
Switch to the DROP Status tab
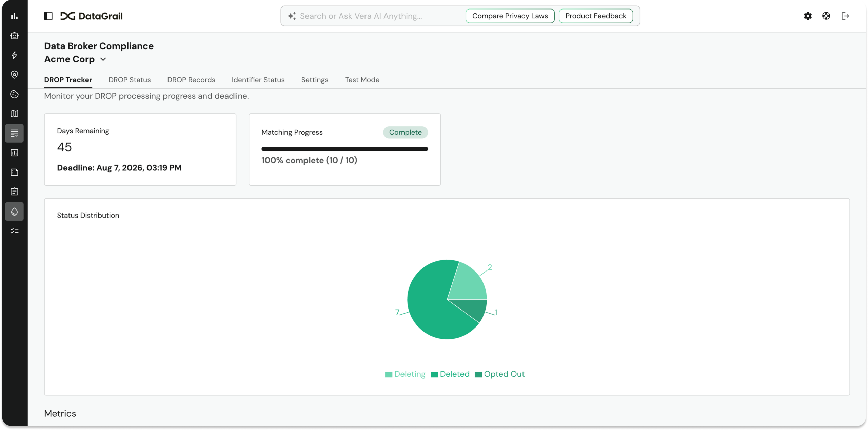tap(130, 80)
